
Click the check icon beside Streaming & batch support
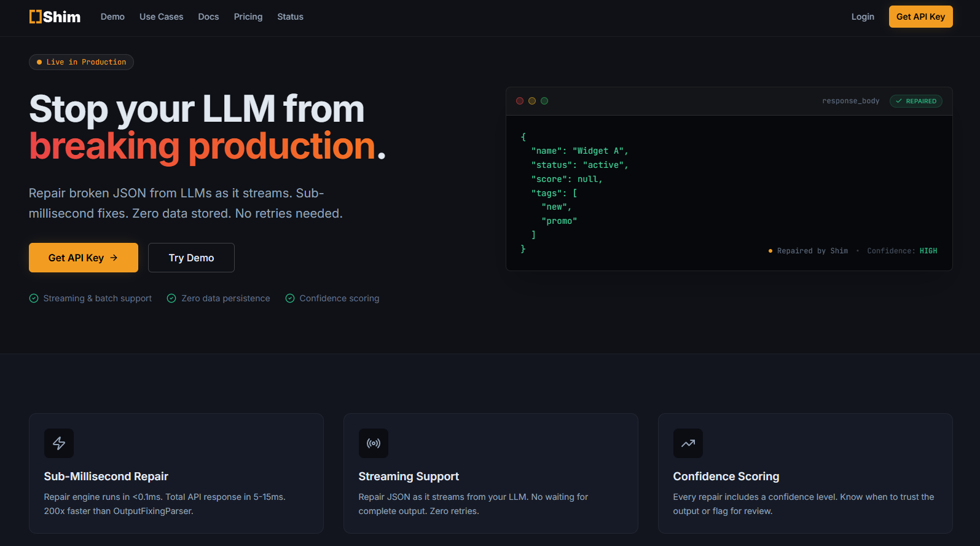[x=34, y=298]
